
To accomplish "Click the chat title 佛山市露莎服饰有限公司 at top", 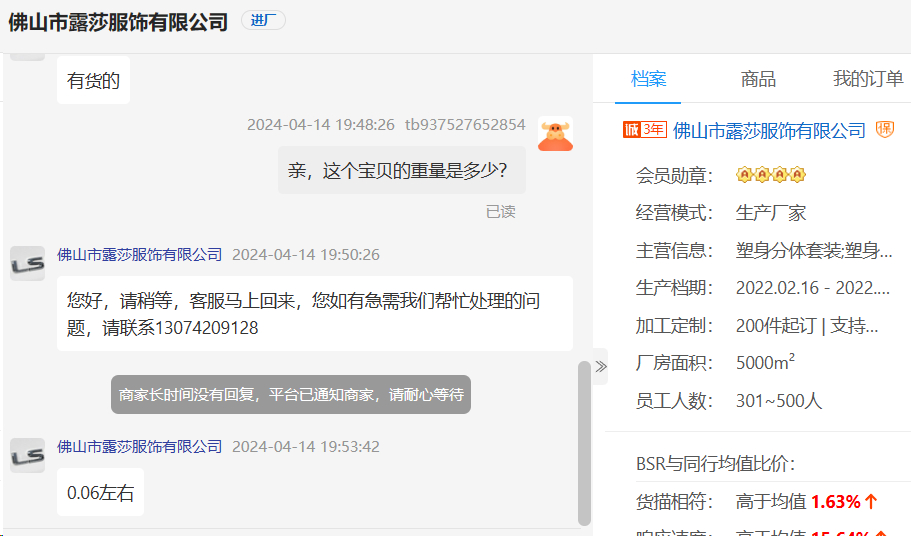I will click(118, 22).
